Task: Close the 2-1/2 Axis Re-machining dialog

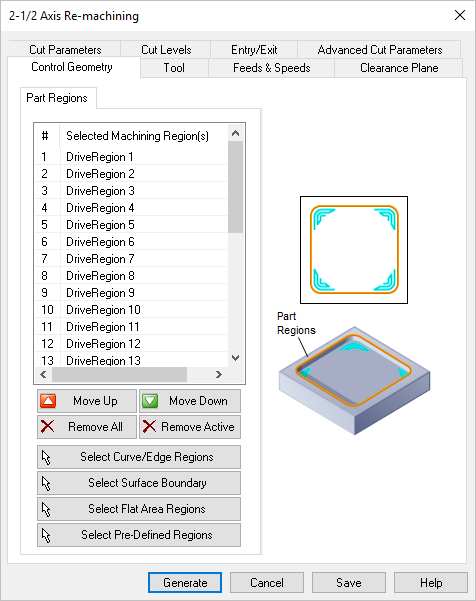Action: pyautogui.click(x=460, y=15)
